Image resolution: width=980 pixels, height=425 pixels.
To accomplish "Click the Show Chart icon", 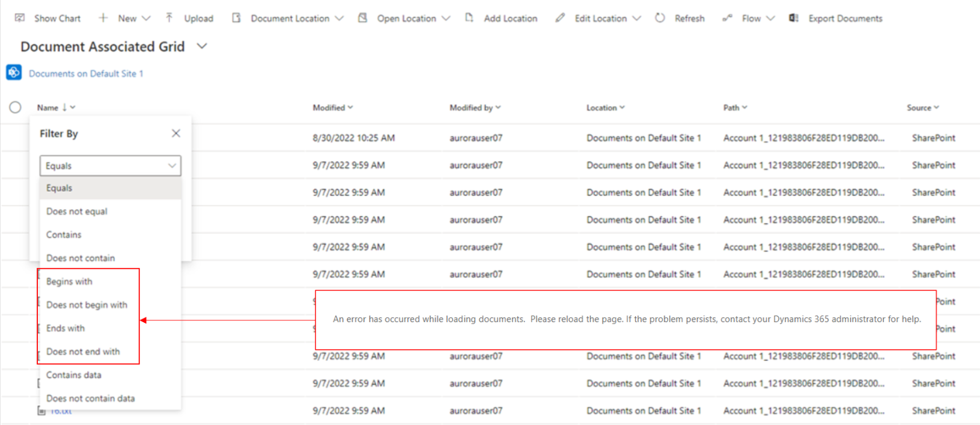I will [x=20, y=18].
